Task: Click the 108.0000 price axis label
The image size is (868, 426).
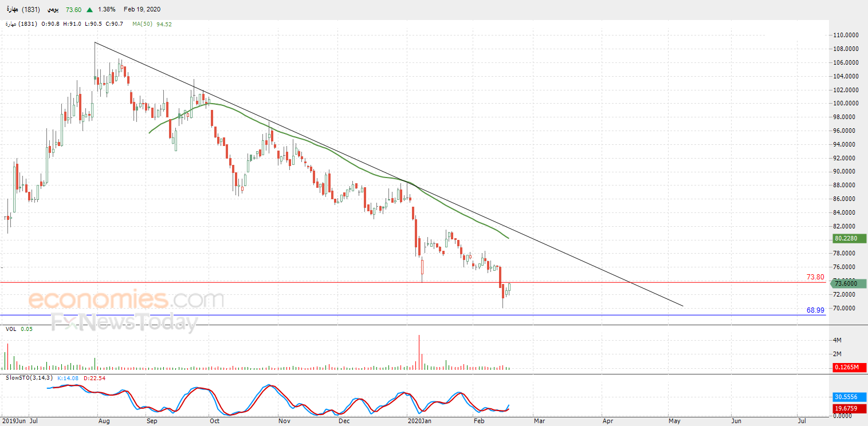Action: 846,49
